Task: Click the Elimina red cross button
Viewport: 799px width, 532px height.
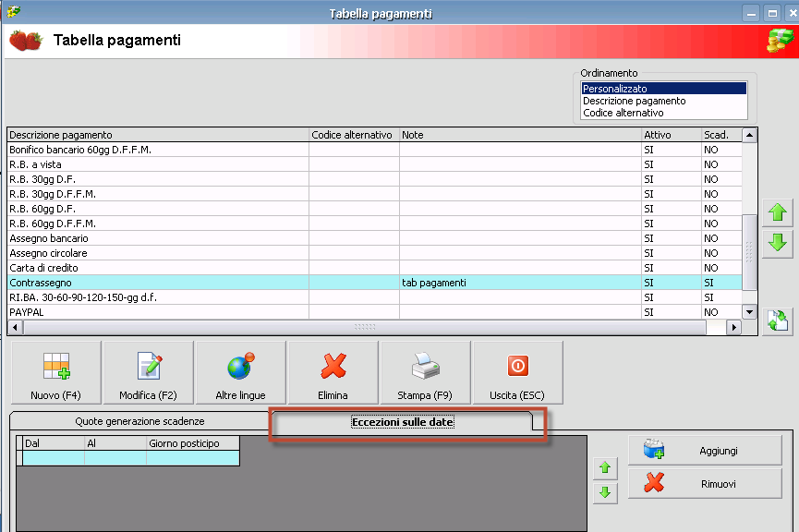Action: pyautogui.click(x=333, y=373)
